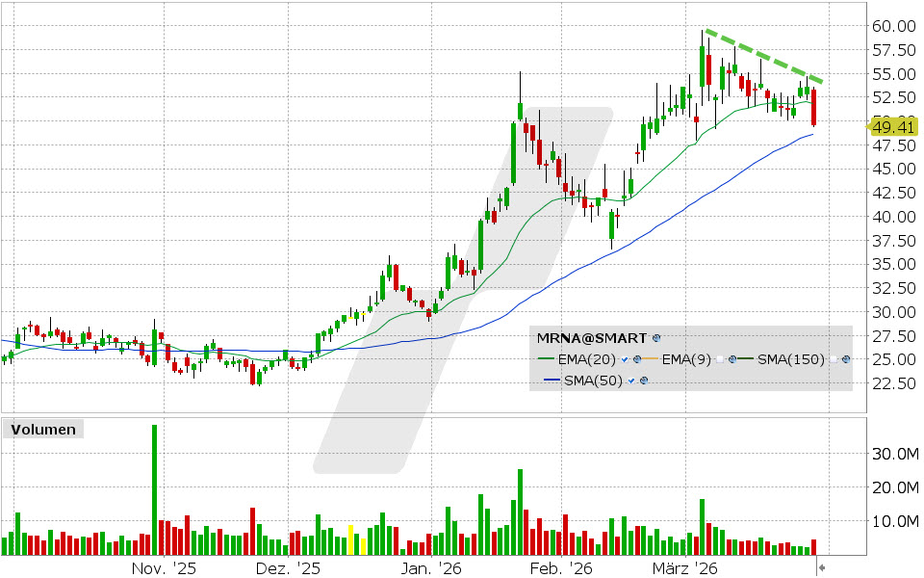Click the green EMA(20) color line swatch

pos(545,357)
